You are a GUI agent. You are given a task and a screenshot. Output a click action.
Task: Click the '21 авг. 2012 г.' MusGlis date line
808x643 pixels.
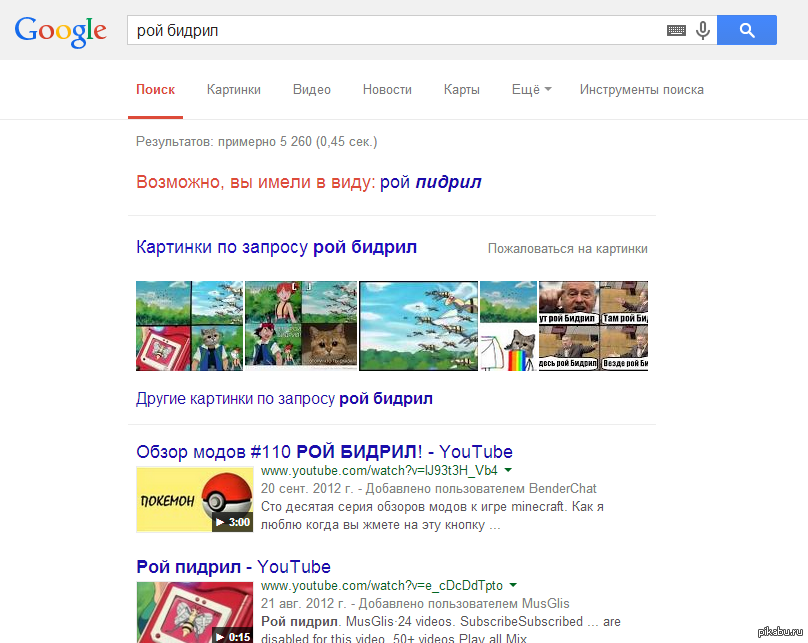[415, 603]
